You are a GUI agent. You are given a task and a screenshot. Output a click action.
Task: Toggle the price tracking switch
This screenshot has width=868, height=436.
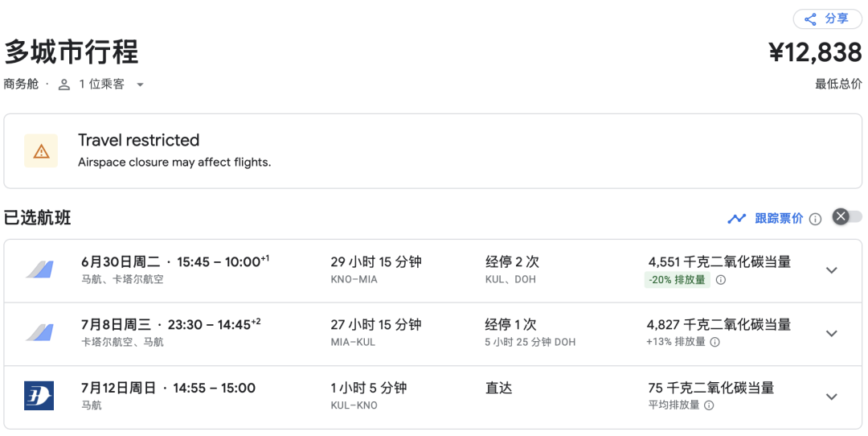(x=847, y=216)
